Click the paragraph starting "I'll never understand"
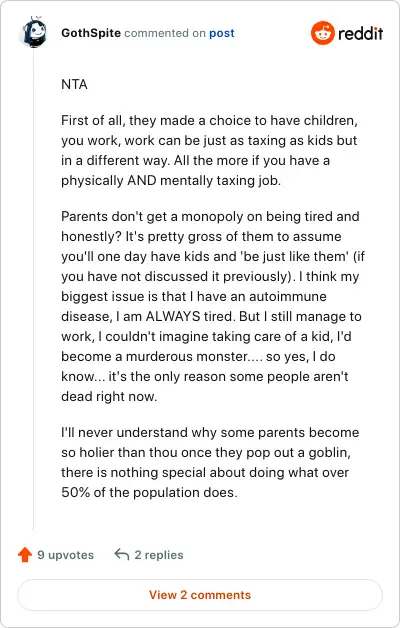The height and width of the screenshot is (628, 400). [210, 462]
